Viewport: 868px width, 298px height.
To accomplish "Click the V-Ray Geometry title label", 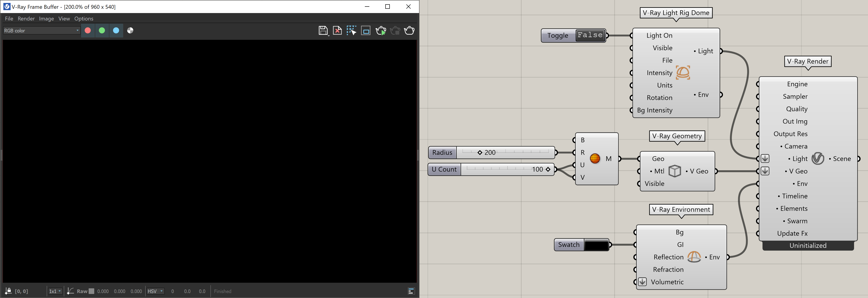I will click(677, 136).
